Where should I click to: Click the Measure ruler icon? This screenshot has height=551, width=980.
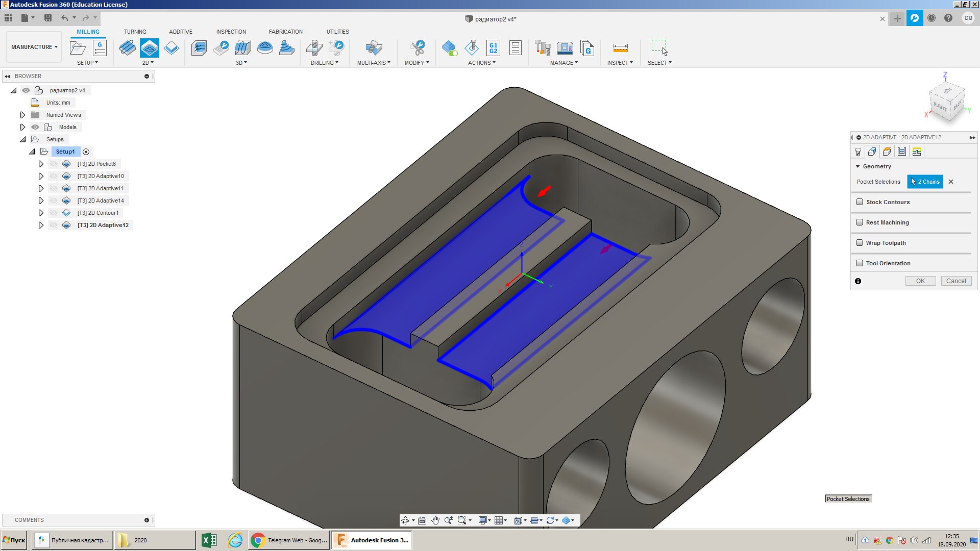coord(620,48)
